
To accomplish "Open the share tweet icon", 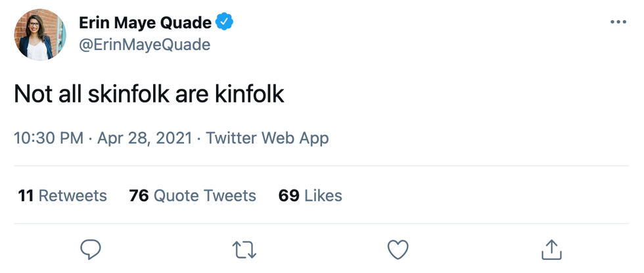I will point(551,249).
